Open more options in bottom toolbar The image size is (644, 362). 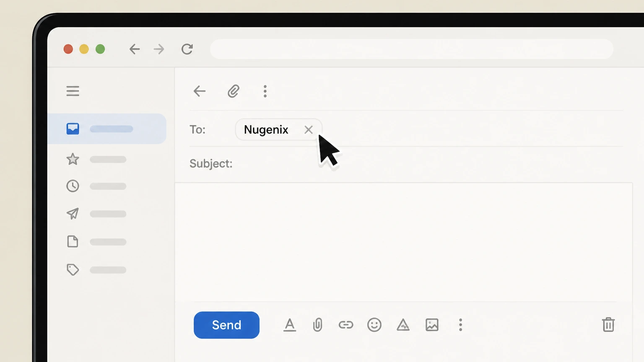pyautogui.click(x=460, y=325)
